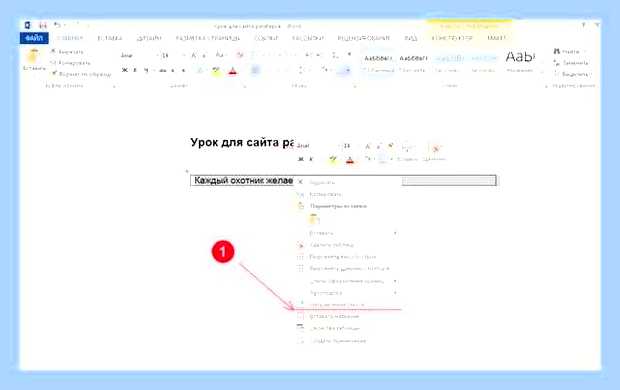This screenshot has width=620, height=390.
Task: Click the yellow highlight icon in mini toolbar
Action: click(x=333, y=159)
